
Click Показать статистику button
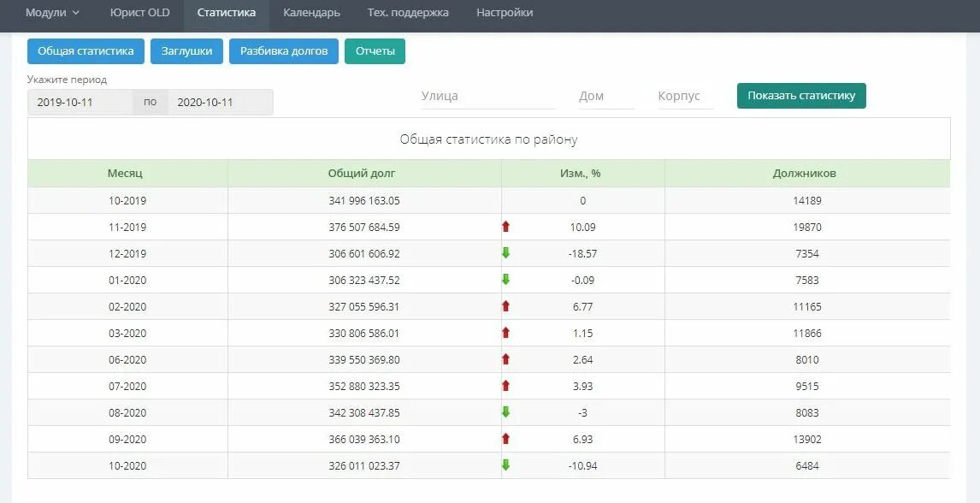pyautogui.click(x=801, y=96)
